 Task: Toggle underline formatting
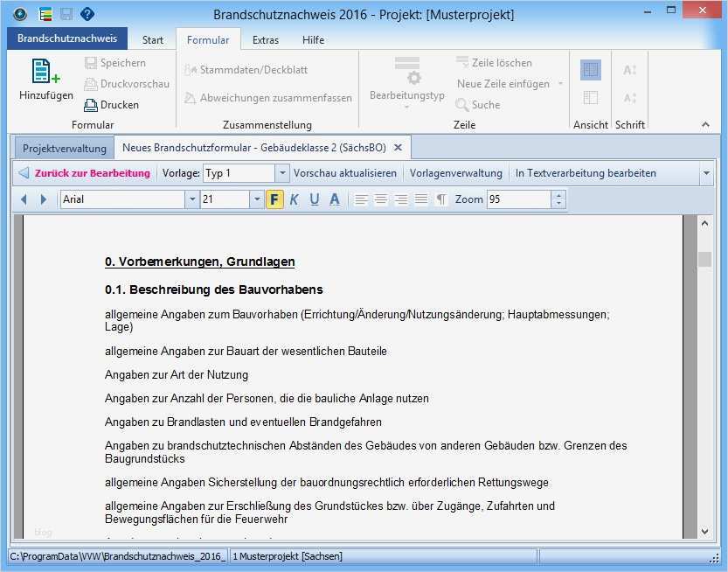click(x=313, y=199)
